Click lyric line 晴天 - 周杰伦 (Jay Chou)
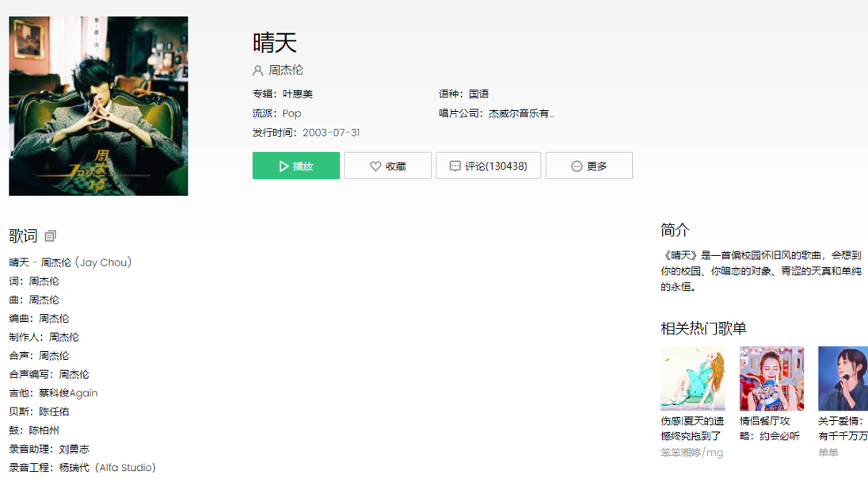Viewport: 868px width, 482px height. (x=70, y=262)
